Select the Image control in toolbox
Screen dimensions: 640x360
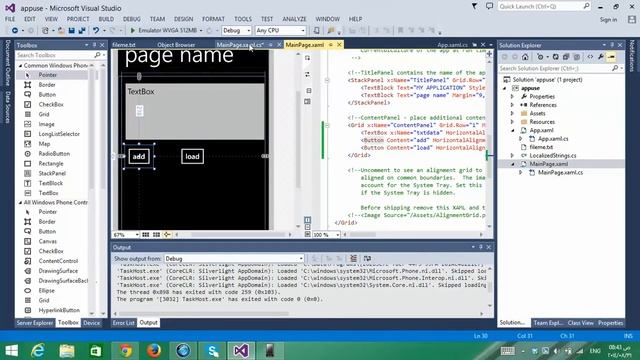pos(47,124)
